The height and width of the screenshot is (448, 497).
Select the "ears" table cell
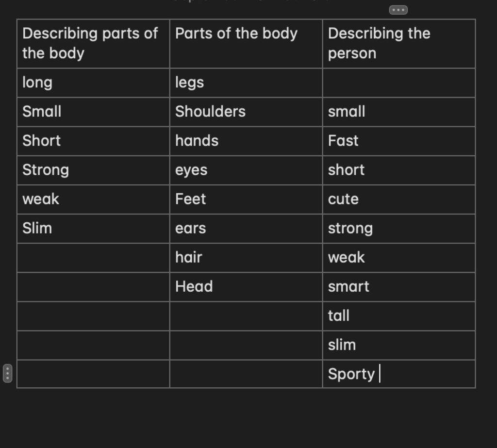[246, 228]
